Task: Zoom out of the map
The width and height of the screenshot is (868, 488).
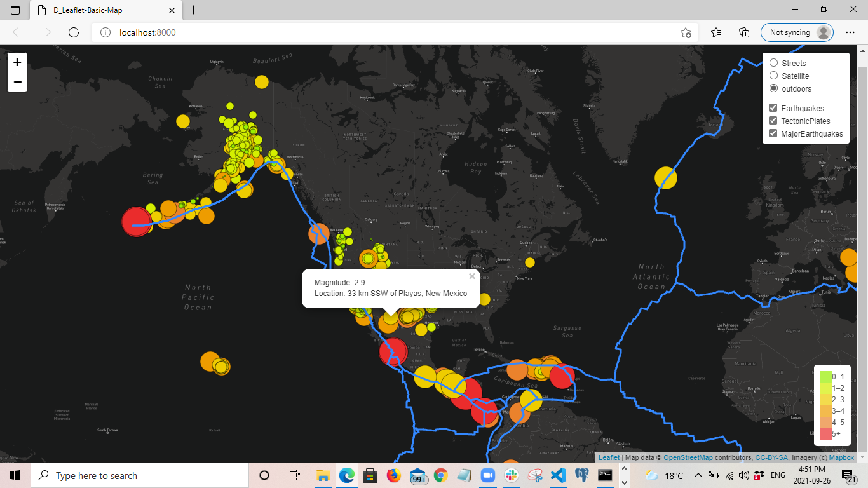Action: click(x=17, y=82)
